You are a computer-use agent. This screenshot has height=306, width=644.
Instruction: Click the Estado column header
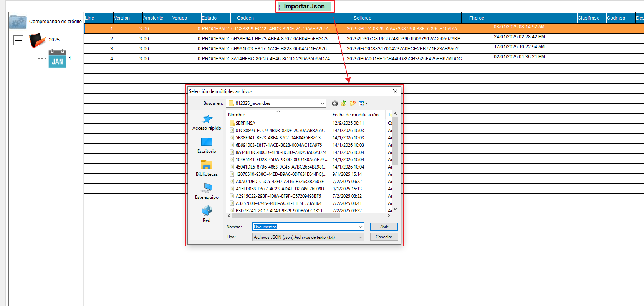pyautogui.click(x=215, y=18)
